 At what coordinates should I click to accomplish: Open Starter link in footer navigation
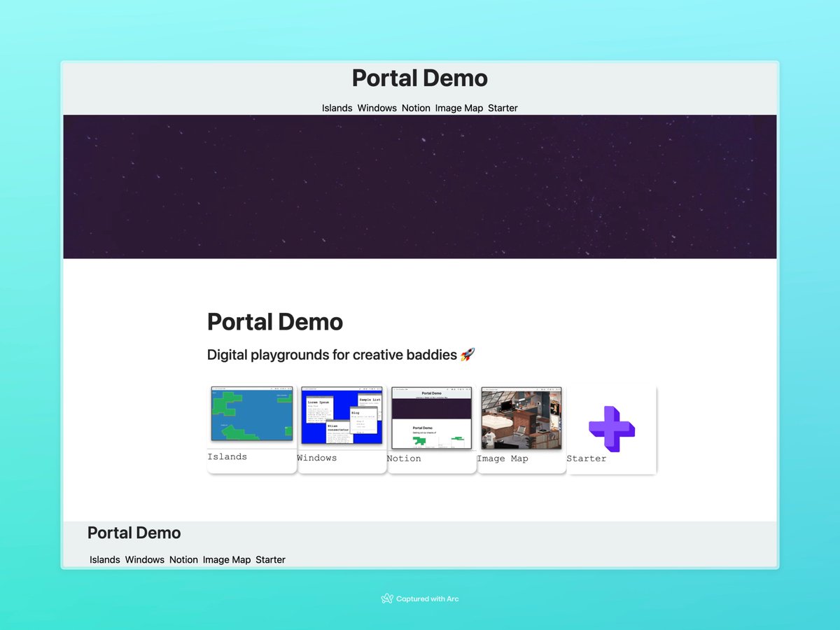[270, 559]
